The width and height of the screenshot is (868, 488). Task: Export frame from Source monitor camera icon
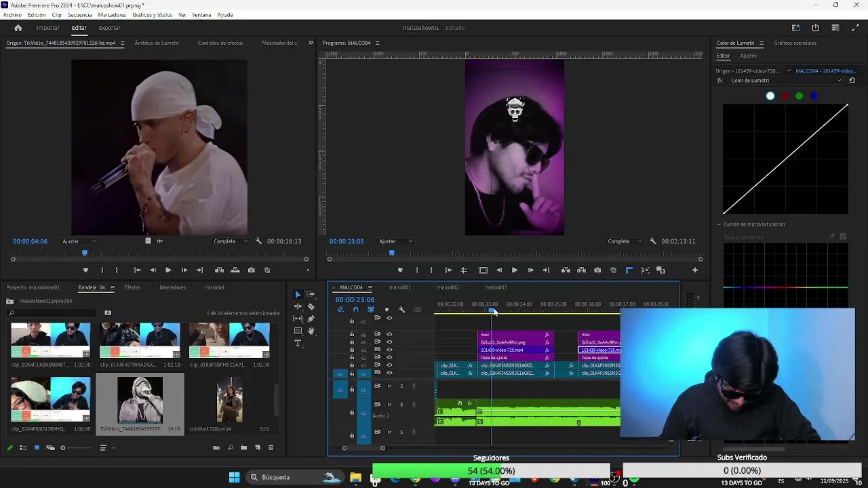pos(251,270)
